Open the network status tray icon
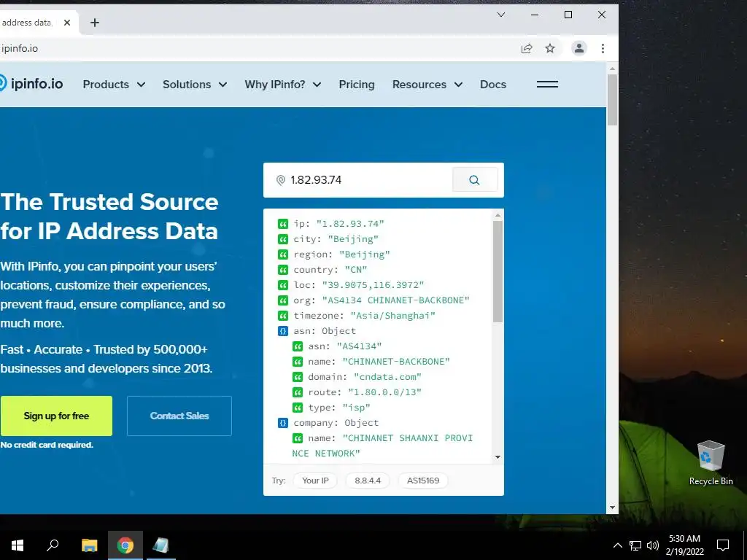 tap(635, 545)
